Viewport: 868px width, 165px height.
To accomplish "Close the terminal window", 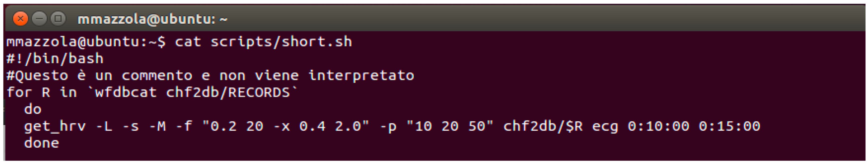I will [20, 18].
